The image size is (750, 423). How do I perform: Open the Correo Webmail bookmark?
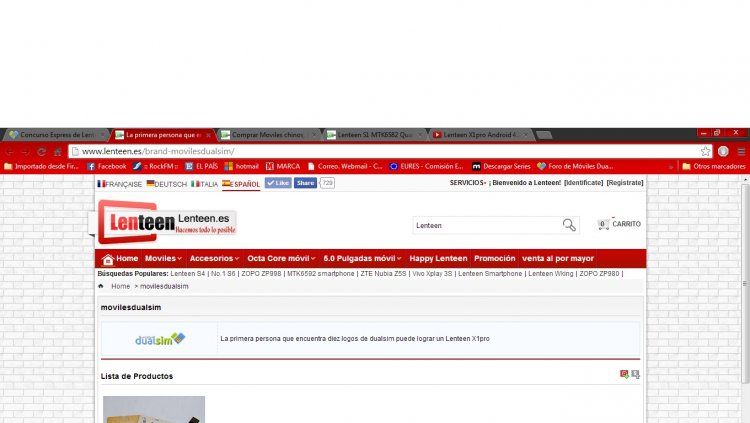click(x=345, y=167)
